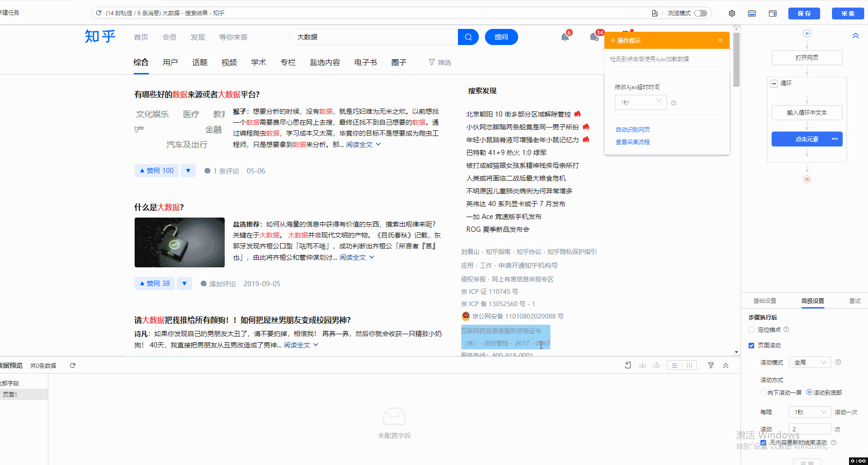Open the settings gear icon
The width and height of the screenshot is (868, 465).
point(732,13)
